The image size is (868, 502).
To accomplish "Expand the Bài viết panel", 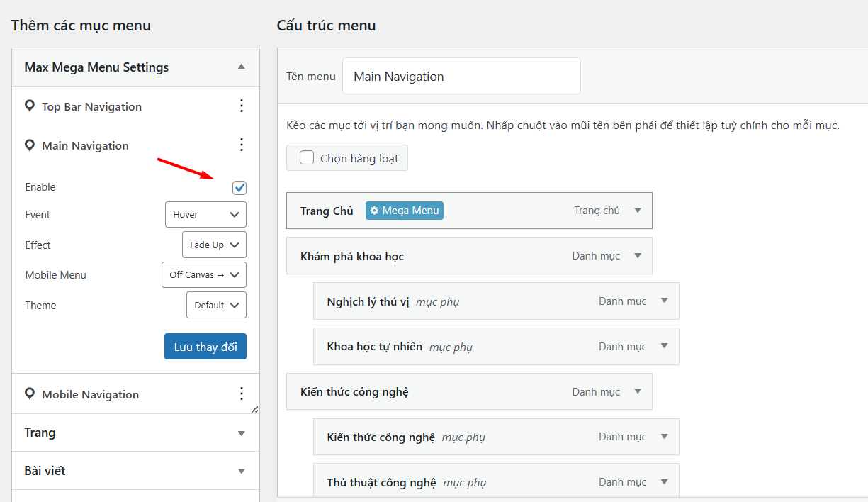I will pos(241,471).
